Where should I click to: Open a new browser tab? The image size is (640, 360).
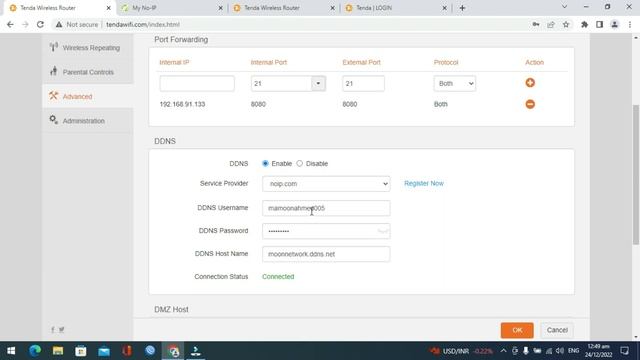462,8
